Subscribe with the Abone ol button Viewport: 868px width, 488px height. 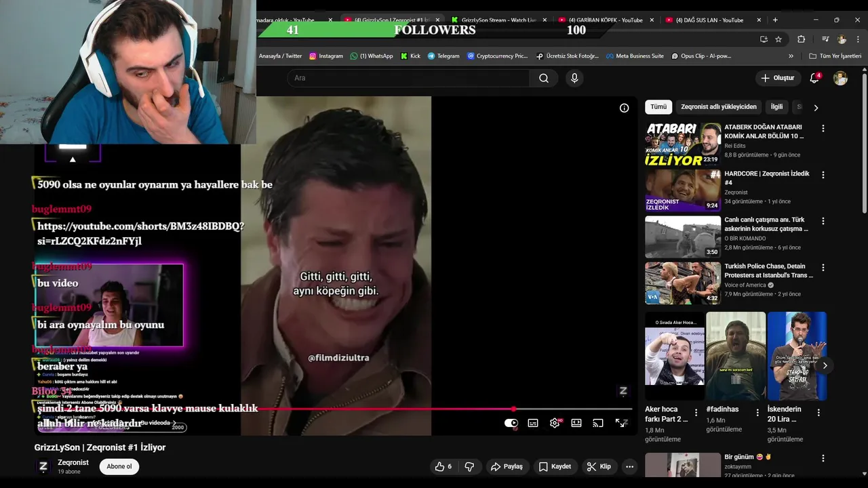point(119,466)
